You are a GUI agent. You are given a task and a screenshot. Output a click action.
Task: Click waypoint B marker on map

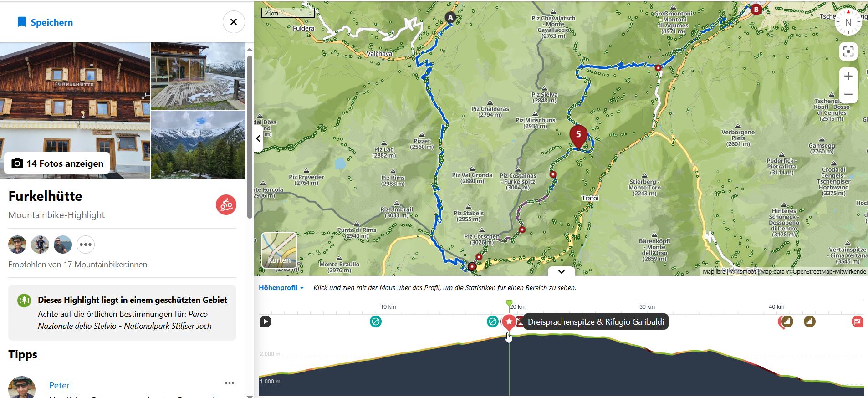756,9
